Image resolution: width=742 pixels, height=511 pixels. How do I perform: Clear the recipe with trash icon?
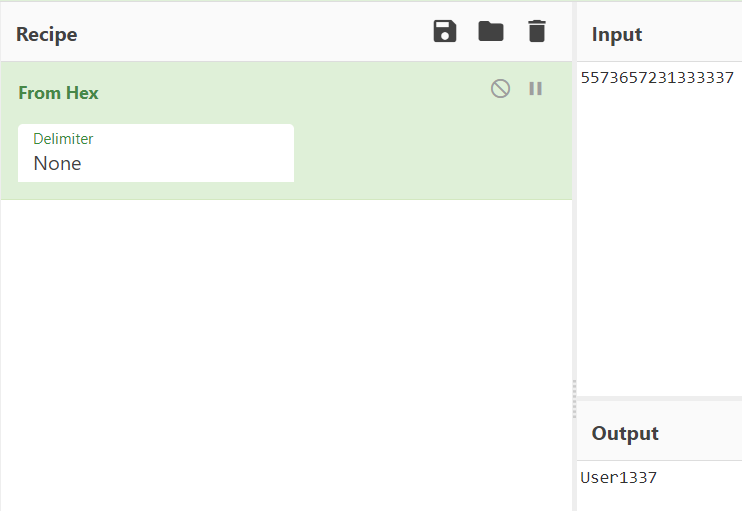pos(537,32)
